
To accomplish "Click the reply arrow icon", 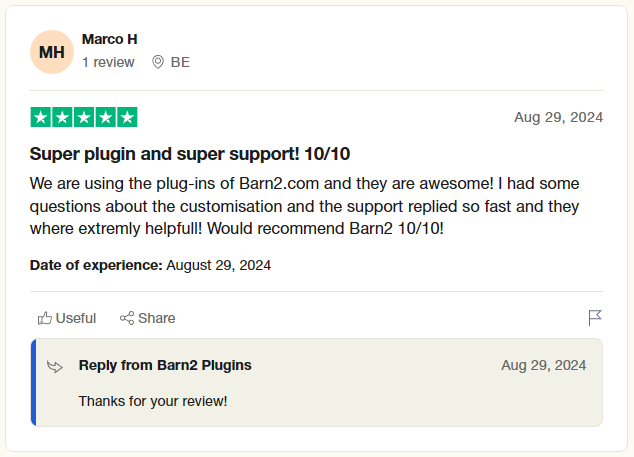I will 56,367.
